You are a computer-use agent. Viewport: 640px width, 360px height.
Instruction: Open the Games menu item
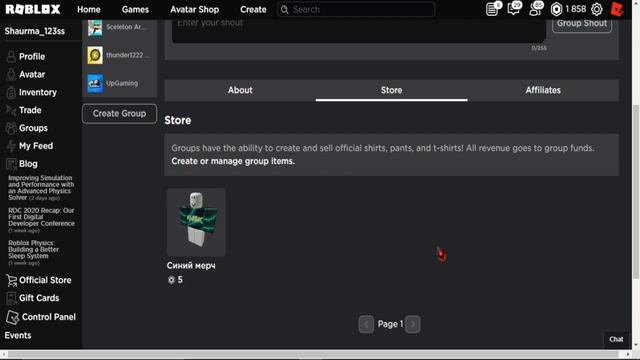click(x=135, y=9)
